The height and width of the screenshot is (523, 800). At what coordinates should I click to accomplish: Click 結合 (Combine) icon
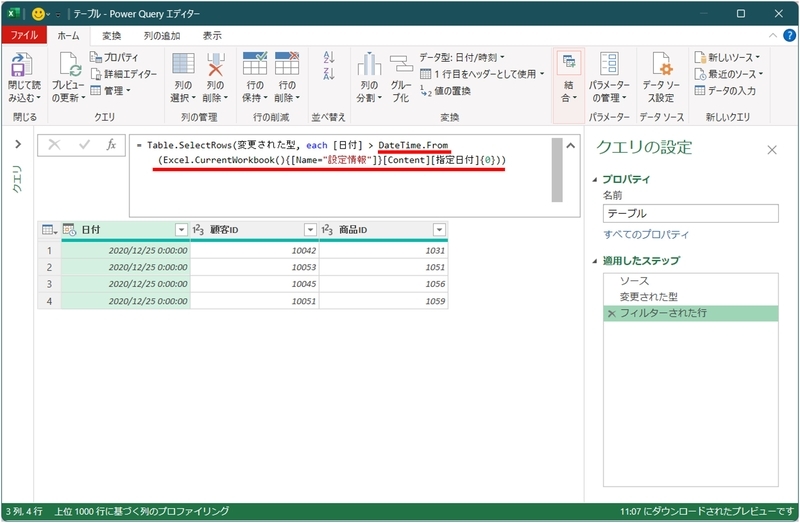pos(569,62)
